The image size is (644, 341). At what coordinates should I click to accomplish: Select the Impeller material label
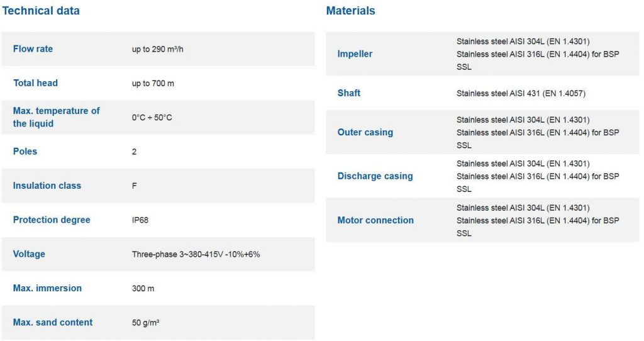point(355,54)
